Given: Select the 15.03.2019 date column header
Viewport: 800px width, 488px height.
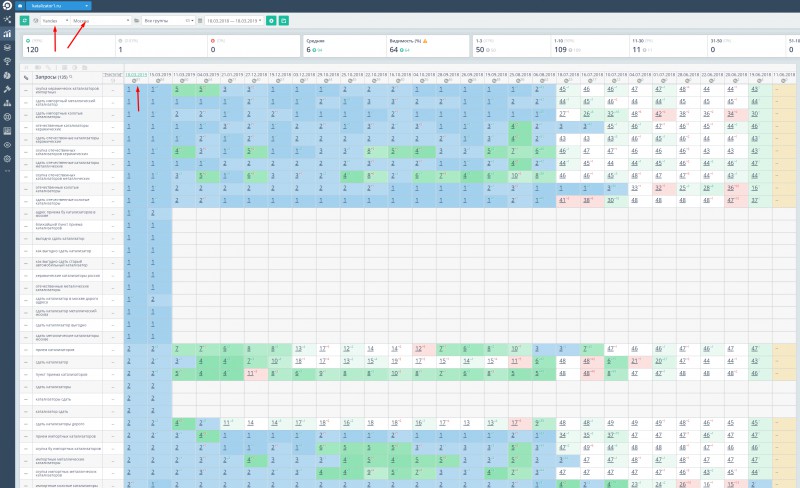Looking at the screenshot, I should pyautogui.click(x=160, y=75).
